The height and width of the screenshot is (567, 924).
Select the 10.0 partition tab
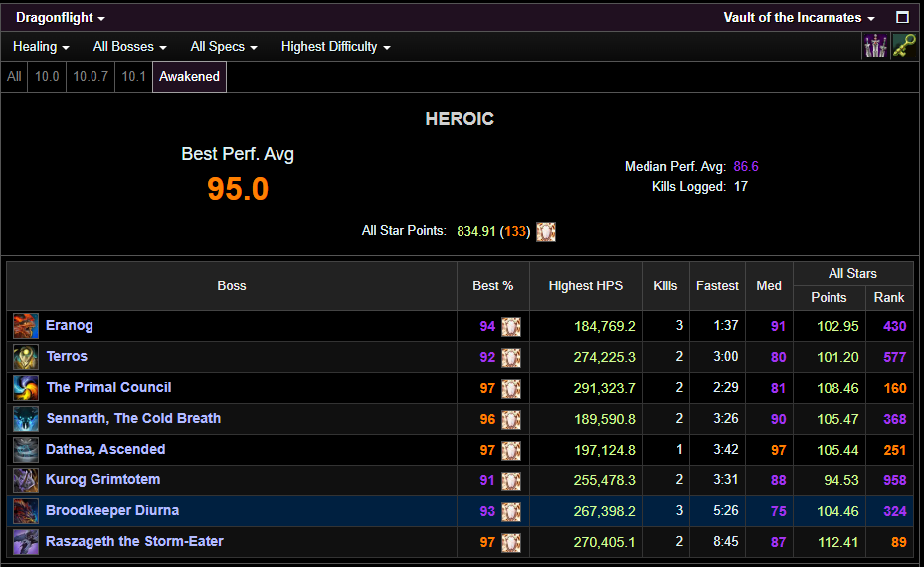pos(47,76)
